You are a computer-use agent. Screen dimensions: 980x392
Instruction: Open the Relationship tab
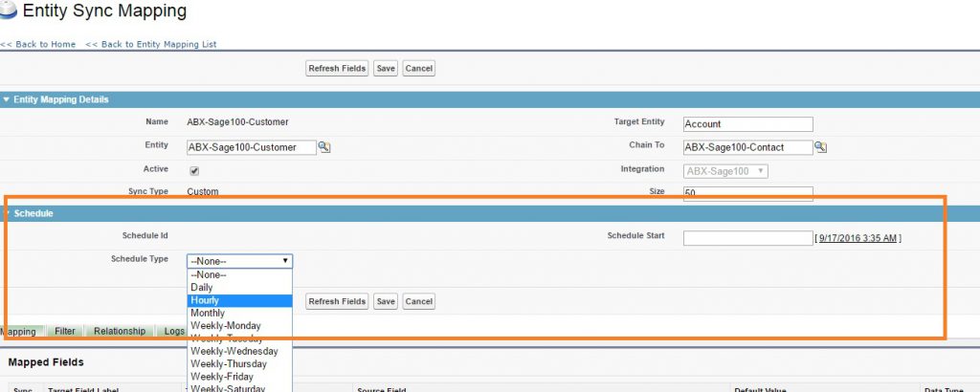tap(120, 331)
